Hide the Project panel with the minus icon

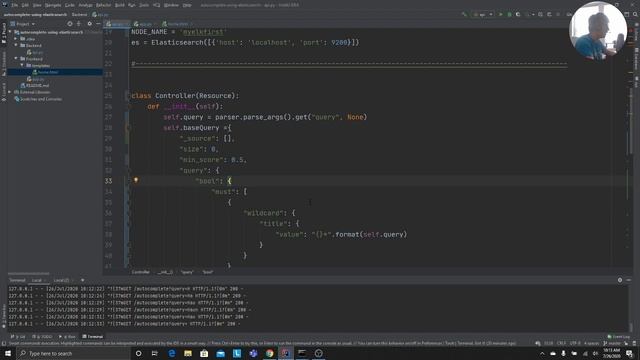[98, 24]
